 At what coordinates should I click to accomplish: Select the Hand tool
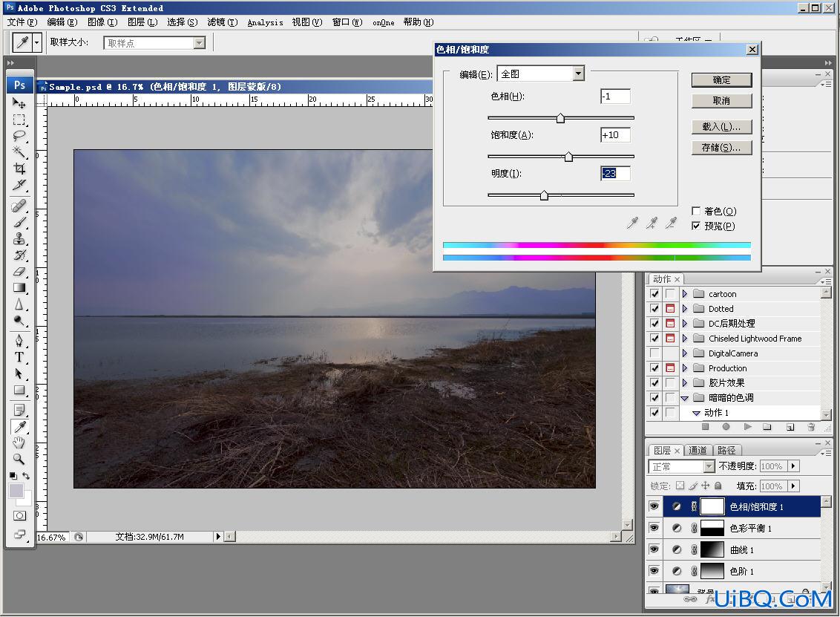point(19,443)
